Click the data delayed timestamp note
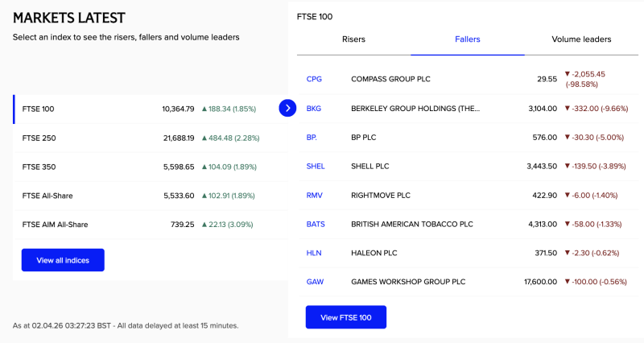Screen dimensions: 644x343 tap(126, 325)
